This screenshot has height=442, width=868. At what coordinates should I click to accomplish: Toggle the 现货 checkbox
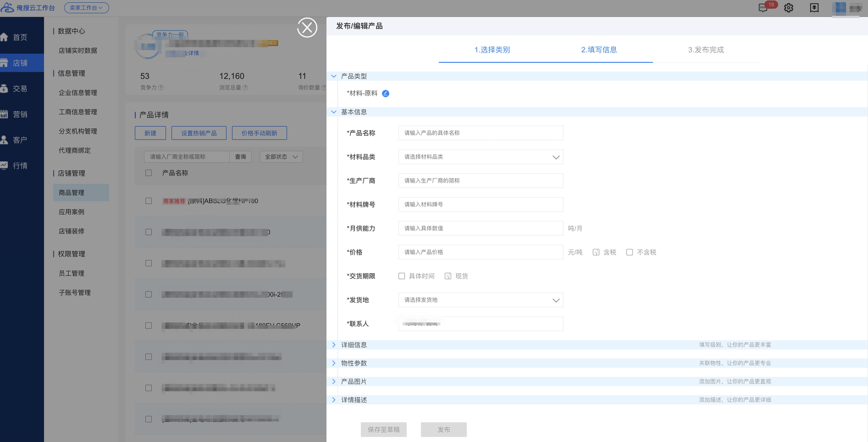[x=448, y=276]
